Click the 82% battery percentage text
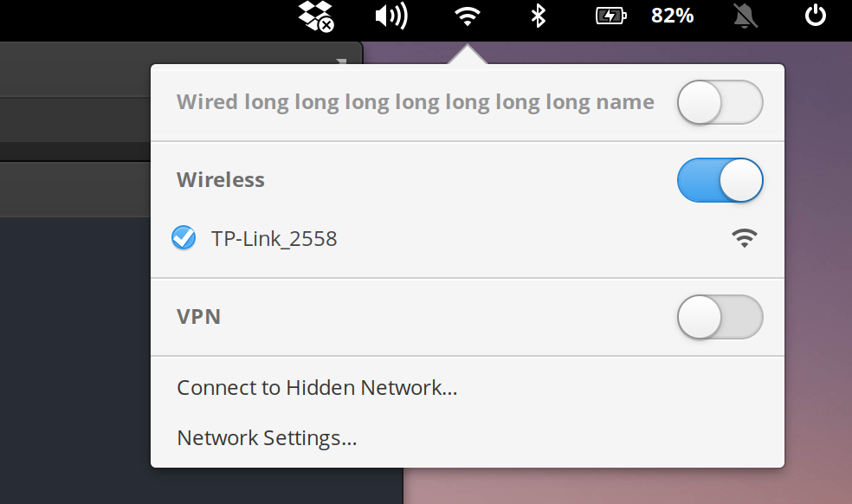The image size is (852, 504). pos(673,16)
